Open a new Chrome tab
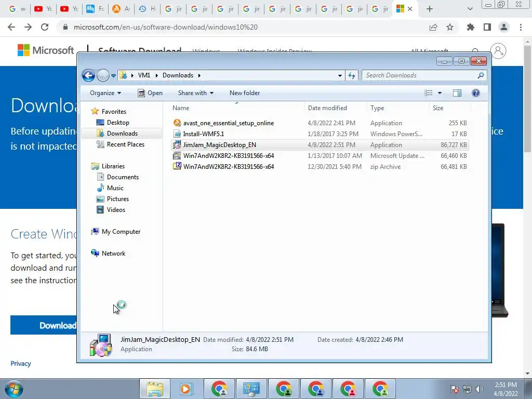Screen dimensions: 532x399 (430, 9)
